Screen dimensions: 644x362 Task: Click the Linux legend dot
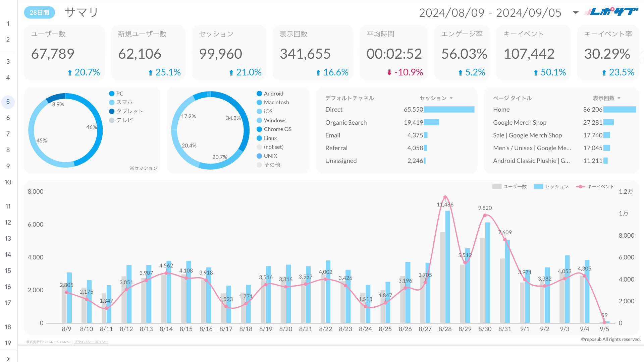pos(259,138)
